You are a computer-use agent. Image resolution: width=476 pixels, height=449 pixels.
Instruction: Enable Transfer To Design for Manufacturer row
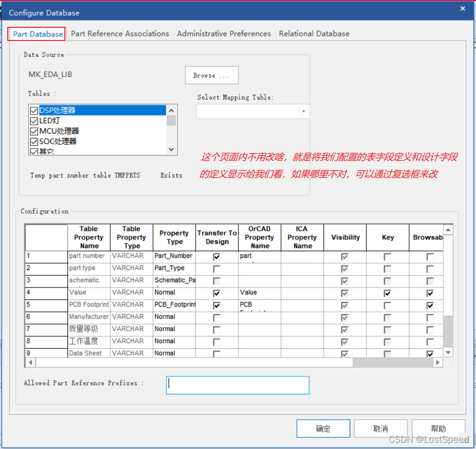[217, 317]
